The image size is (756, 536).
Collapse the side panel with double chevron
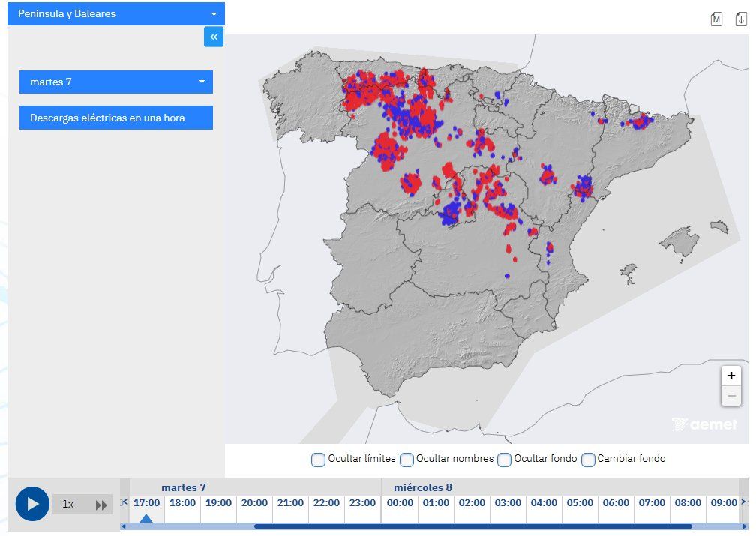(x=214, y=37)
